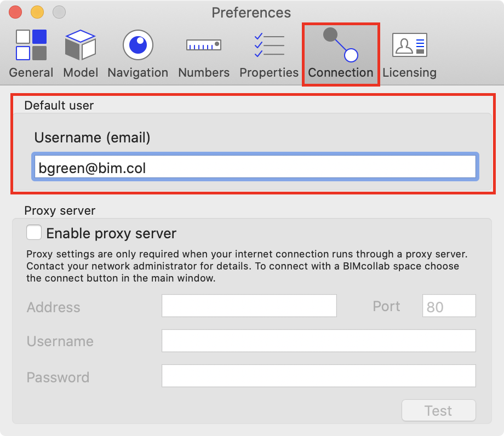Minimize the Preferences window

click(37, 12)
